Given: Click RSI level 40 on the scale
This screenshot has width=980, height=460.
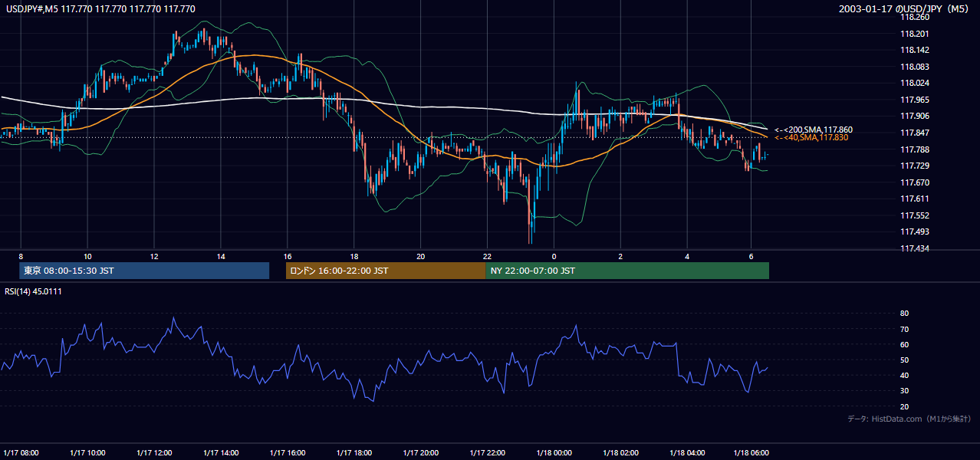Looking at the screenshot, I should click(904, 375).
